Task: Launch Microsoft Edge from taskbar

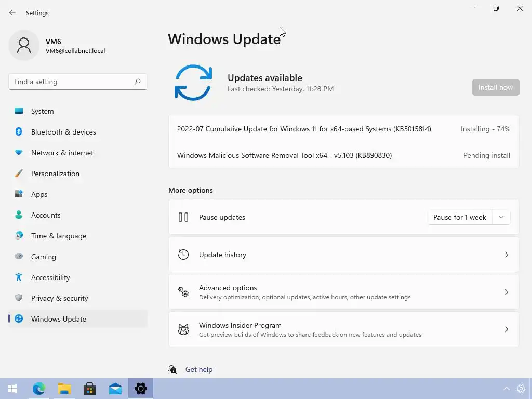Action: point(38,389)
